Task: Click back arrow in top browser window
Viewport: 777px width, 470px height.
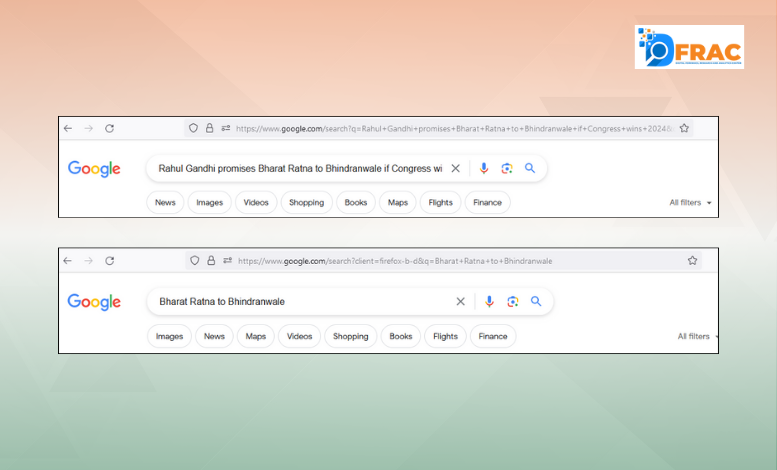Action: click(x=68, y=128)
